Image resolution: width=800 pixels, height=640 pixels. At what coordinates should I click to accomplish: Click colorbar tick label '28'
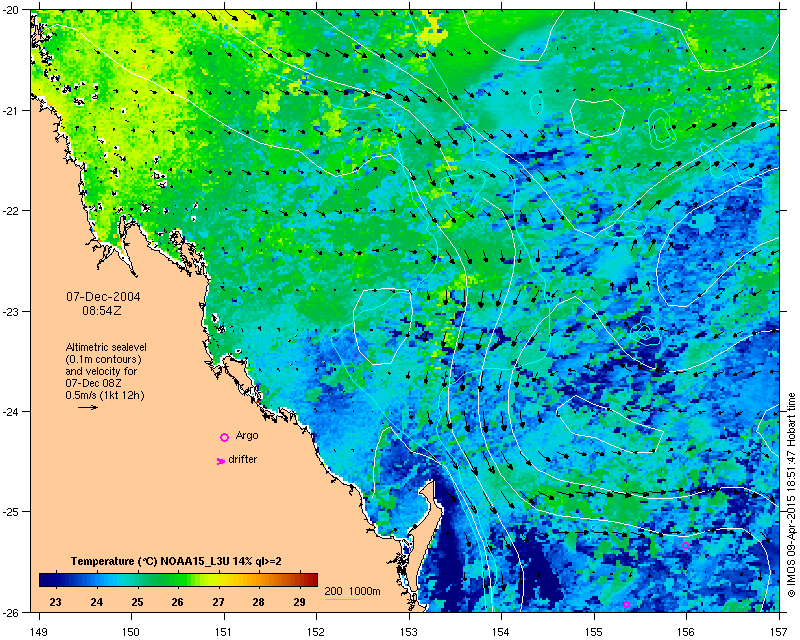coord(259,602)
